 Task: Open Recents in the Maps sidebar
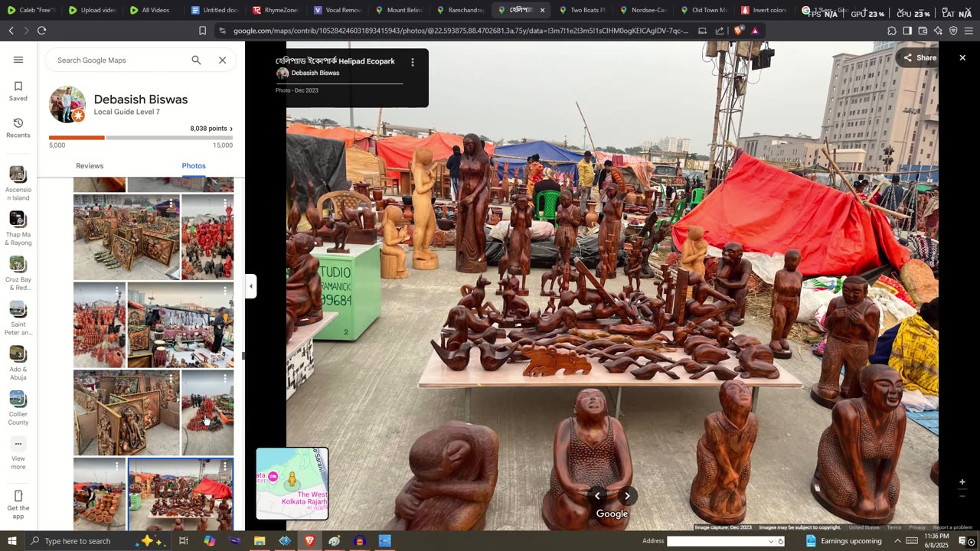18,128
